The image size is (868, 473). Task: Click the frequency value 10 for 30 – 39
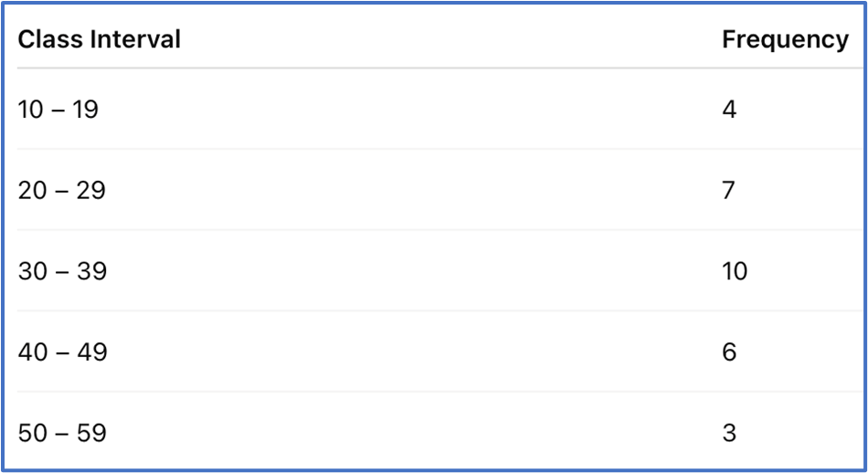tap(735, 271)
